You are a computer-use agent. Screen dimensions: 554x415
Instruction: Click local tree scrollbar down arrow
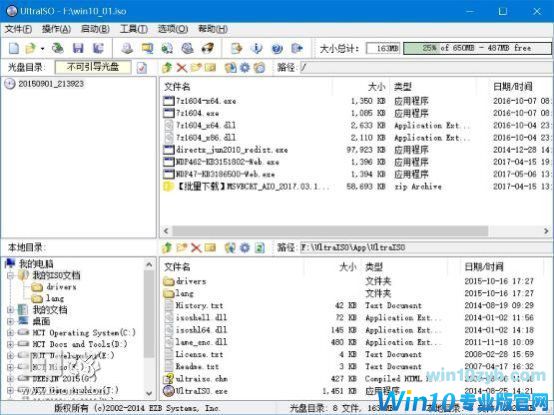(149, 393)
